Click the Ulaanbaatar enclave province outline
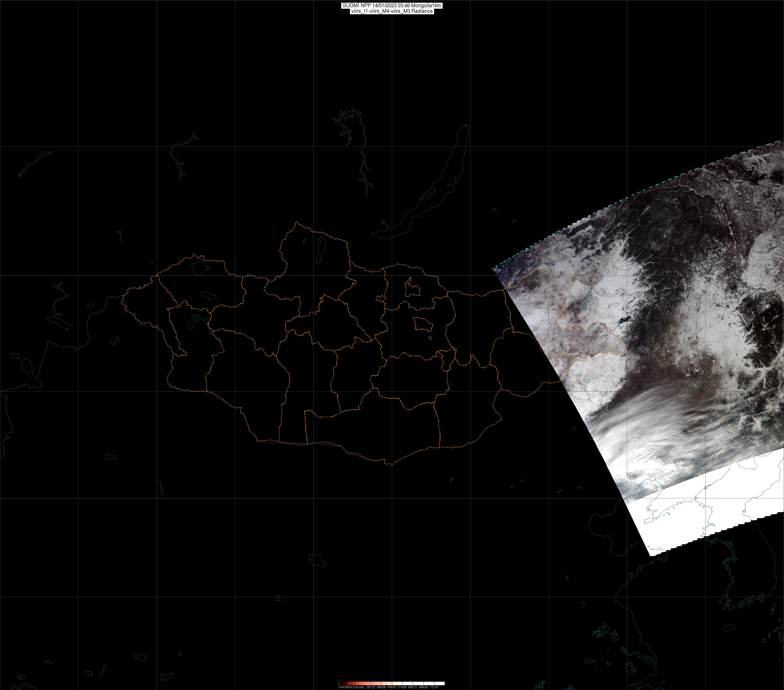 (x=423, y=325)
